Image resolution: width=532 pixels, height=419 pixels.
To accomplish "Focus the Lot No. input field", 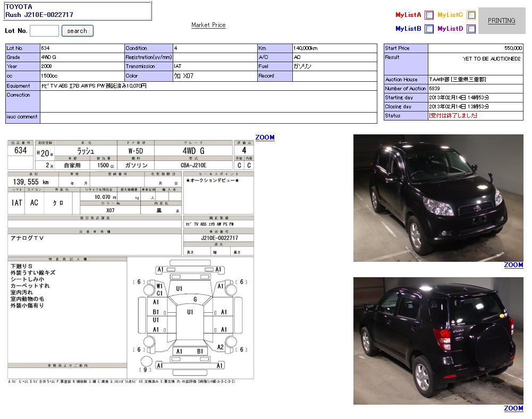I will click(x=44, y=31).
